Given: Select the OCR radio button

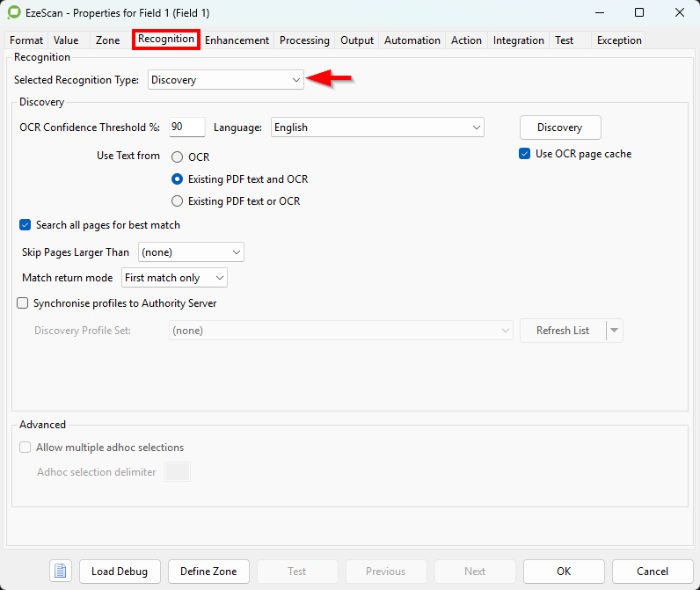Looking at the screenshot, I should coord(178,157).
